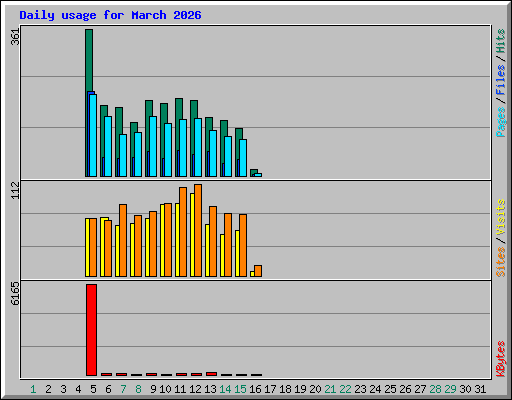
Task: Select the cyan Pages bar for day 15
Action: [x=243, y=158]
